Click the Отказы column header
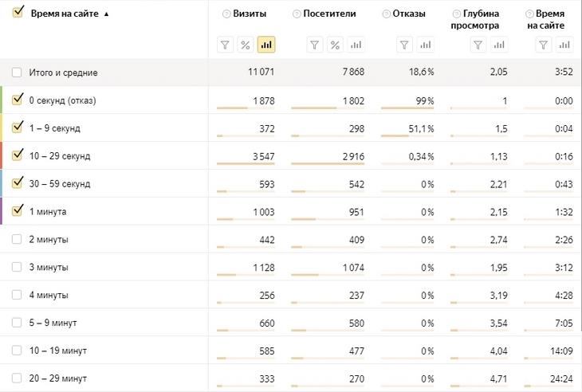 (x=410, y=14)
